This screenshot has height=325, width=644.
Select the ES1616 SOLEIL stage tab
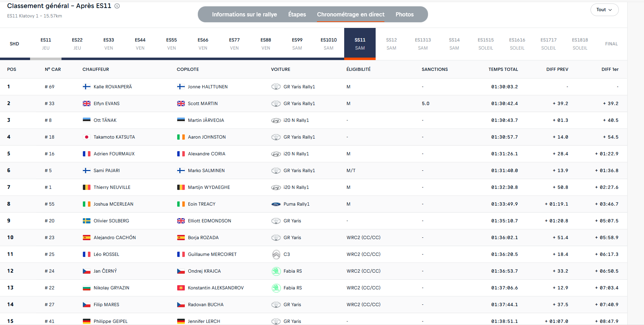pyautogui.click(x=517, y=44)
